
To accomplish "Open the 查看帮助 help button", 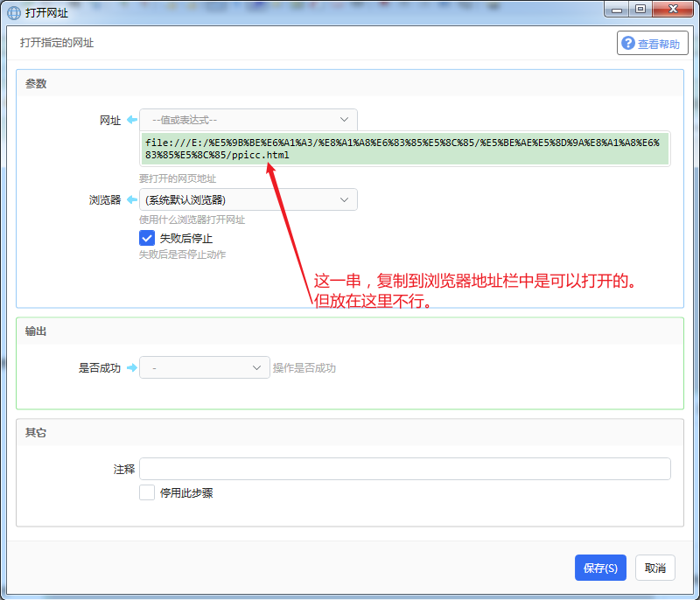I will [x=652, y=43].
